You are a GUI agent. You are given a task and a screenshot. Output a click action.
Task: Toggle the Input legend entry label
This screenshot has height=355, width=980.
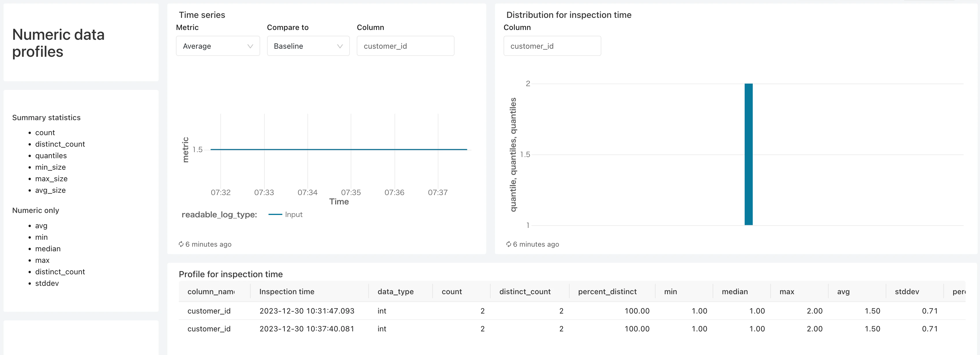294,214
